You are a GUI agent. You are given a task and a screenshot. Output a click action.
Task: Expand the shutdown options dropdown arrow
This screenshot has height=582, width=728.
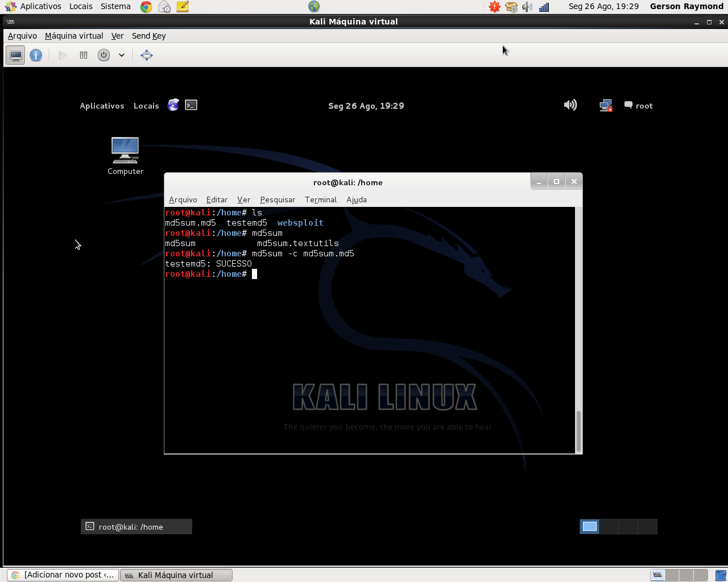pyautogui.click(x=122, y=55)
